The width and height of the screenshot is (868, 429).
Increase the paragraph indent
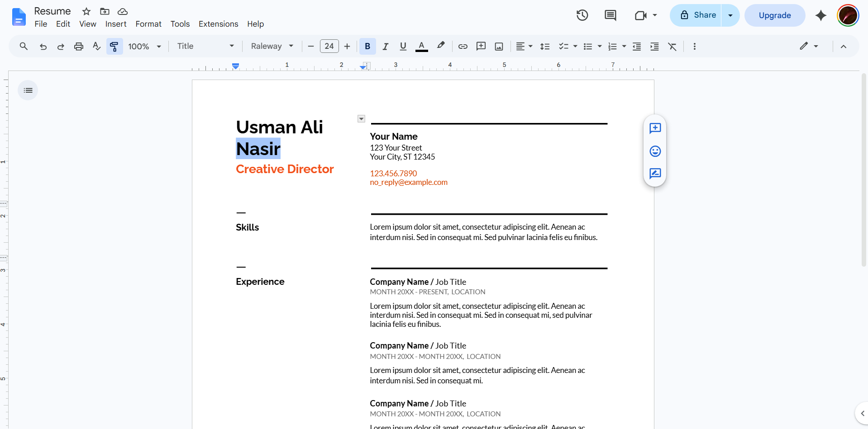coord(654,46)
